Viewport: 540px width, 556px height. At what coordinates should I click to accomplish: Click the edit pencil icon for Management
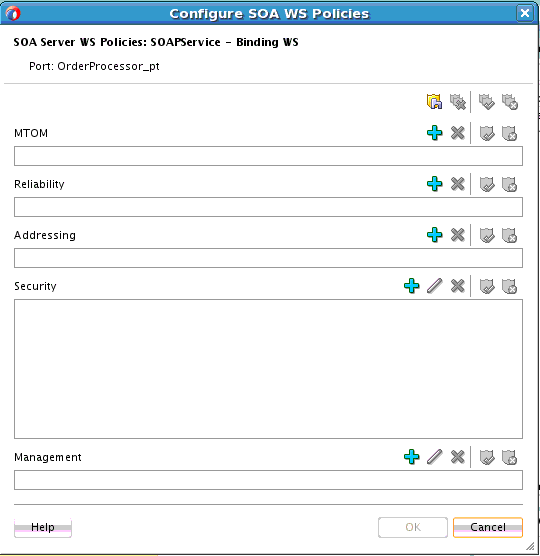click(434, 457)
